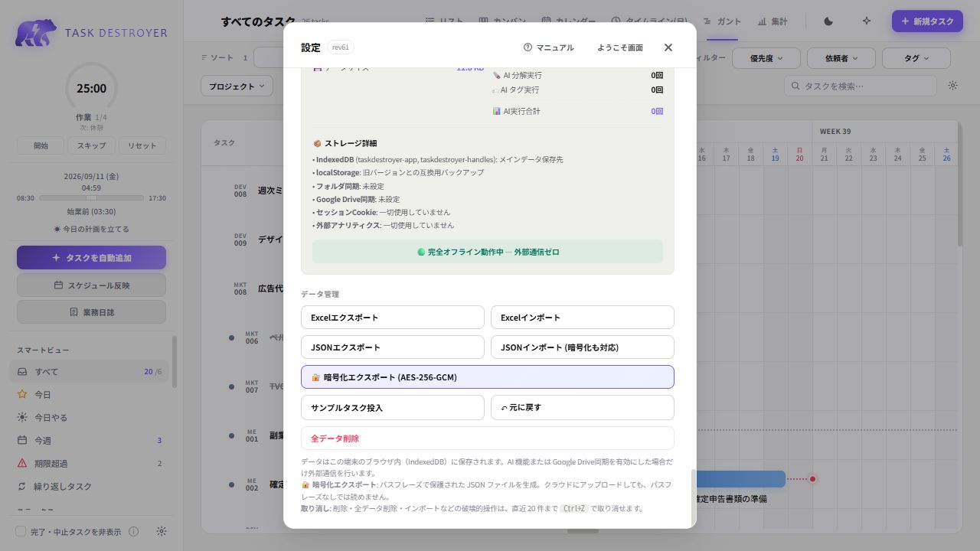Open the プロジェクト filter dropdown
The height and width of the screenshot is (551, 980).
tap(237, 86)
